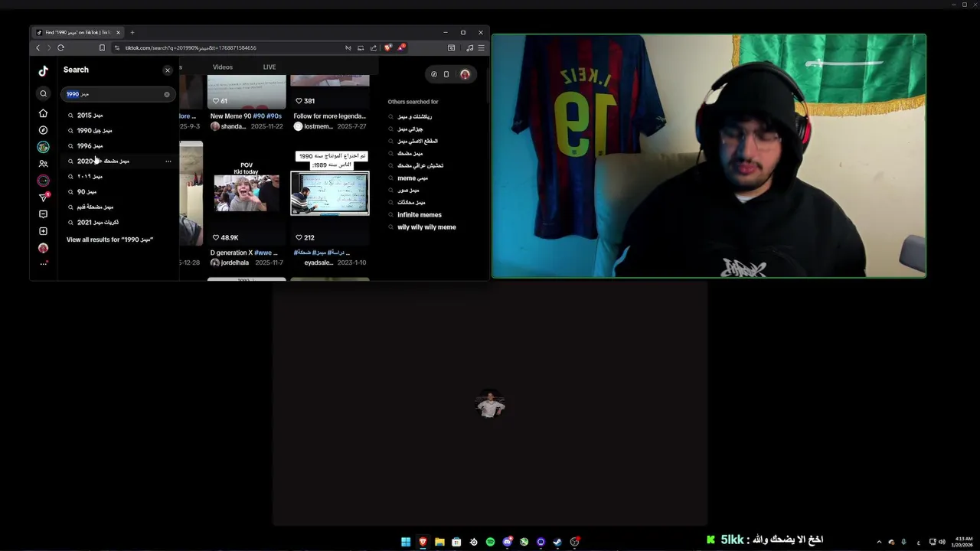
Task: Click 'View all results for 1990 ميمز'
Action: point(109,240)
